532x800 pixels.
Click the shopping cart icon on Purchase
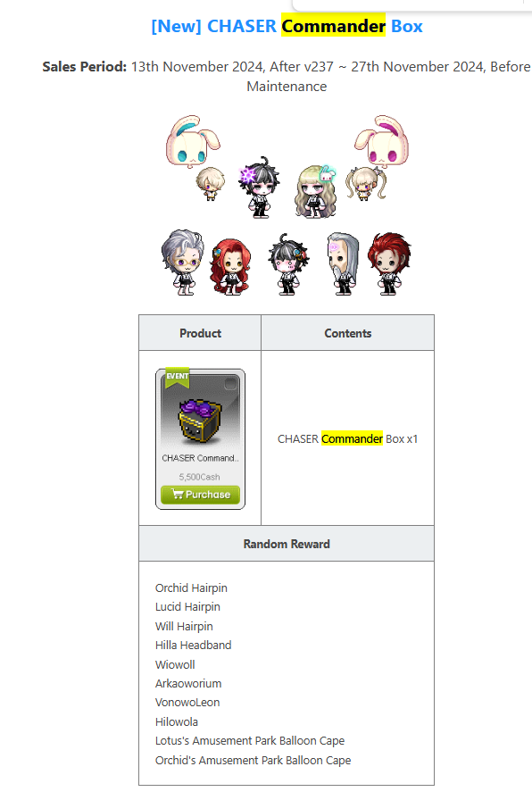pos(177,494)
